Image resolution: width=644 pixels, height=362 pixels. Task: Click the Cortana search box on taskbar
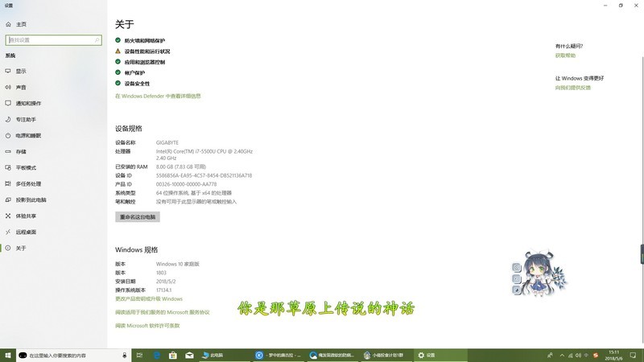pos(73,355)
